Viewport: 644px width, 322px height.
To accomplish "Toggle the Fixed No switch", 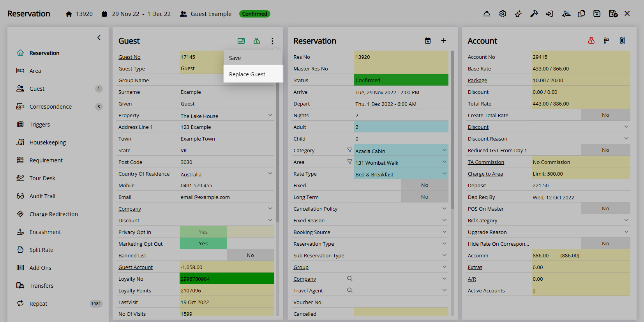I will pos(425,185).
